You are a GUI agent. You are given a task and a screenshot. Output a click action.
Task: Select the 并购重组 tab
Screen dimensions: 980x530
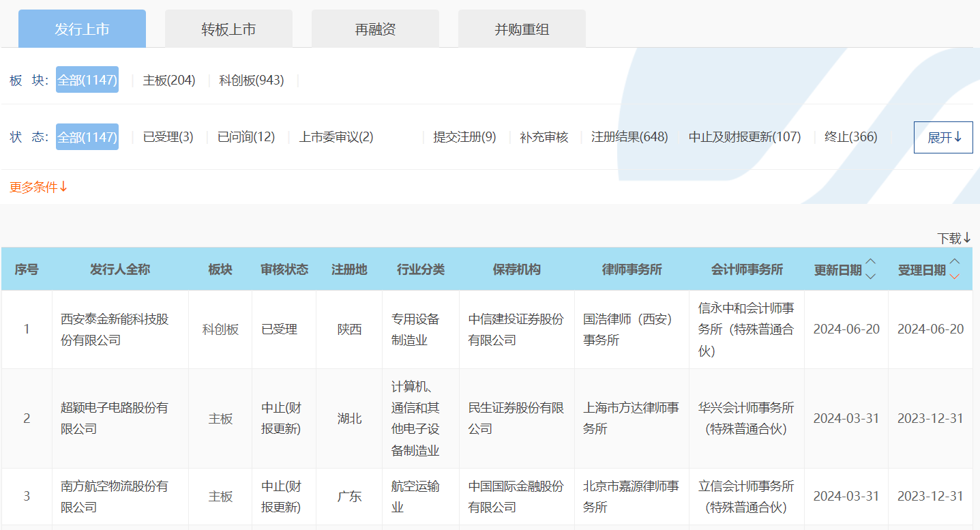[521, 28]
